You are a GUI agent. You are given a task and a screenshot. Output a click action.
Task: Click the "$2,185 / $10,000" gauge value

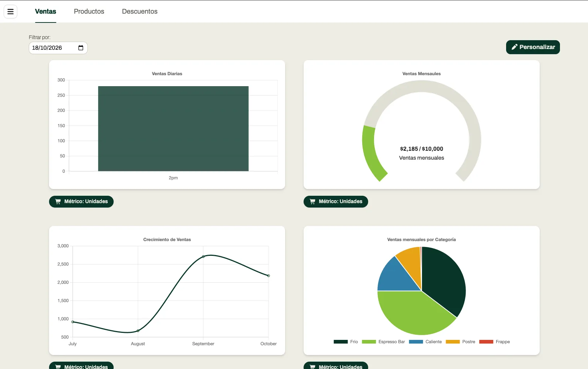click(x=422, y=149)
